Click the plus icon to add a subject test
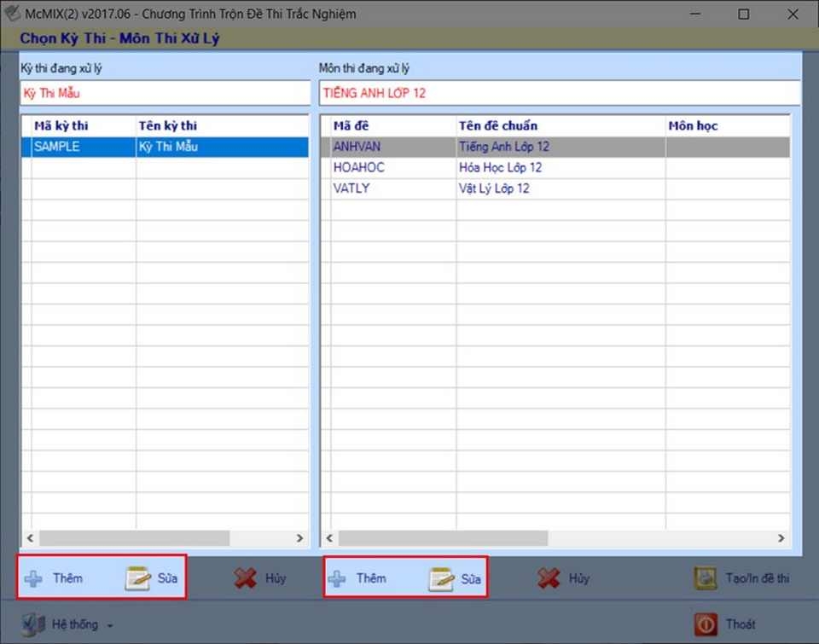Screen dimensions: 819x644 click(337, 578)
